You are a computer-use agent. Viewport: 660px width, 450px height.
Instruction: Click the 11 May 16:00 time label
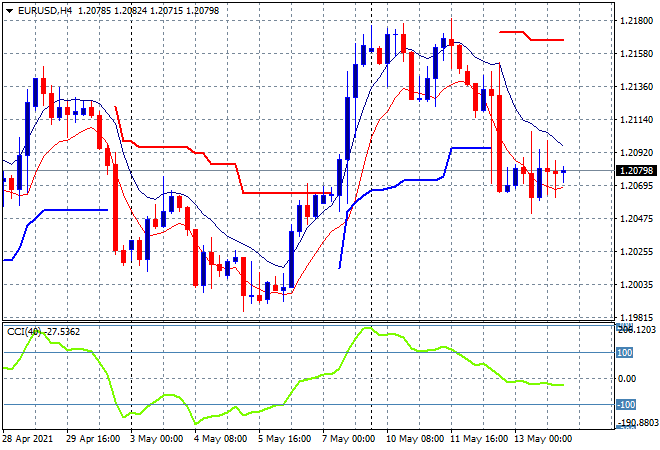(x=479, y=439)
